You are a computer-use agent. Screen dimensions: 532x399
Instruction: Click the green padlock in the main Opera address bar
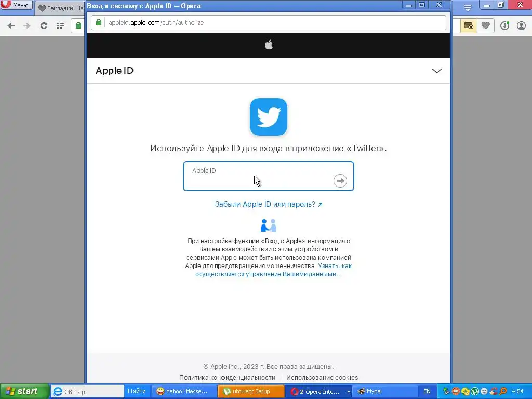pyautogui.click(x=78, y=25)
